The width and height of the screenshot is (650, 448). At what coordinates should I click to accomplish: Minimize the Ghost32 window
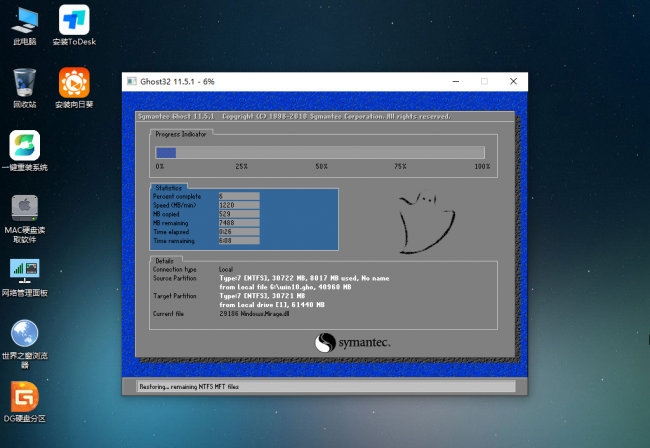point(456,81)
